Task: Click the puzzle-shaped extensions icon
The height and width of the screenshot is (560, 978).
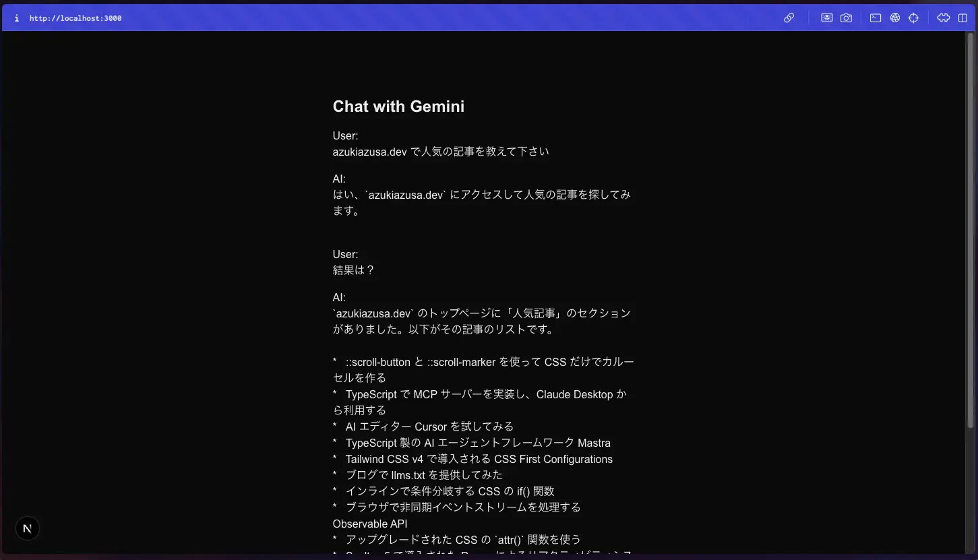Action: [943, 18]
